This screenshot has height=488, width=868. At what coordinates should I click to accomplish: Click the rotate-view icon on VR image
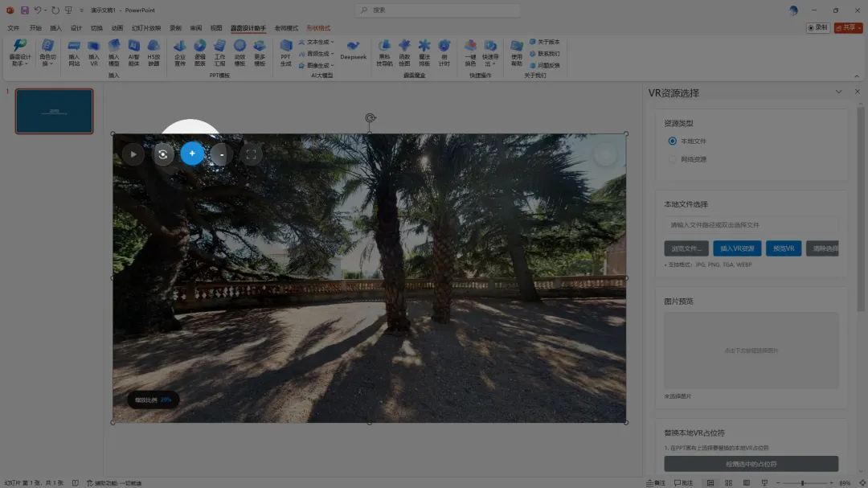coord(162,154)
